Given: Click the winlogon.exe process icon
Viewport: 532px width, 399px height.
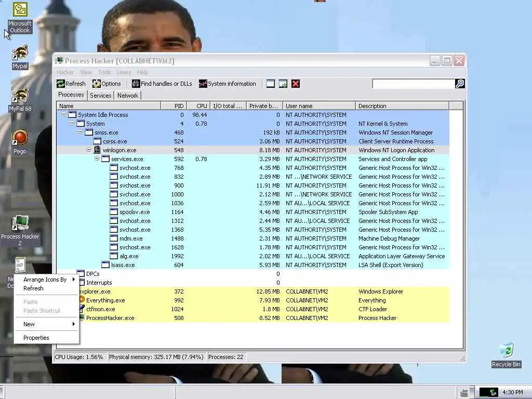Looking at the screenshot, I should [x=97, y=150].
